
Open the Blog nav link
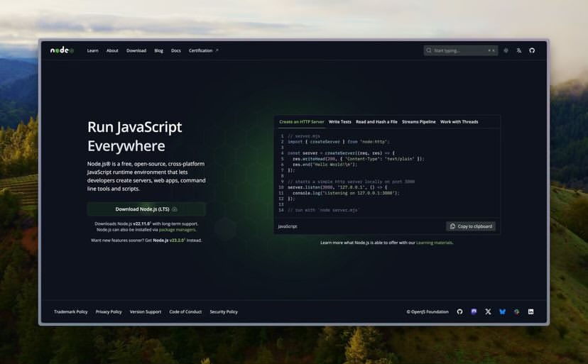(158, 50)
